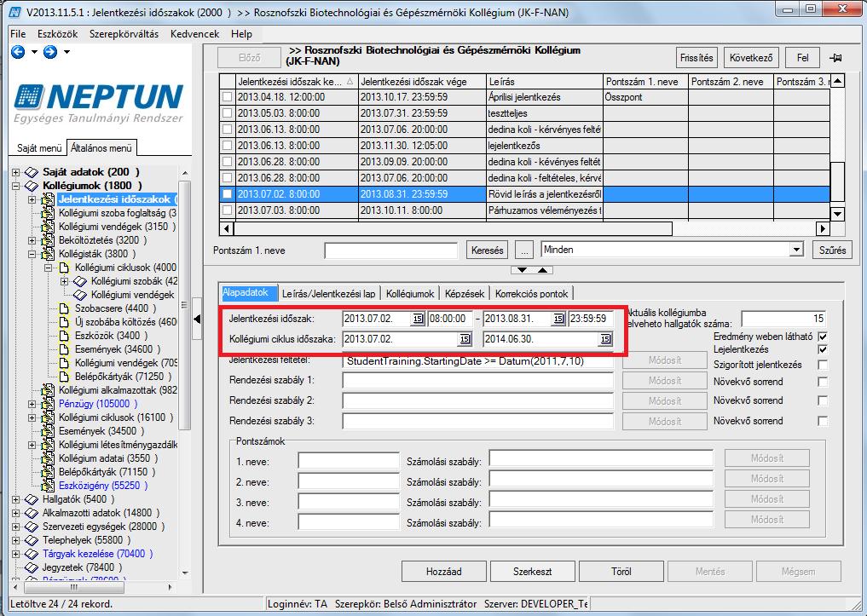
Task: Click the Hozzáad button
Action: click(x=444, y=571)
